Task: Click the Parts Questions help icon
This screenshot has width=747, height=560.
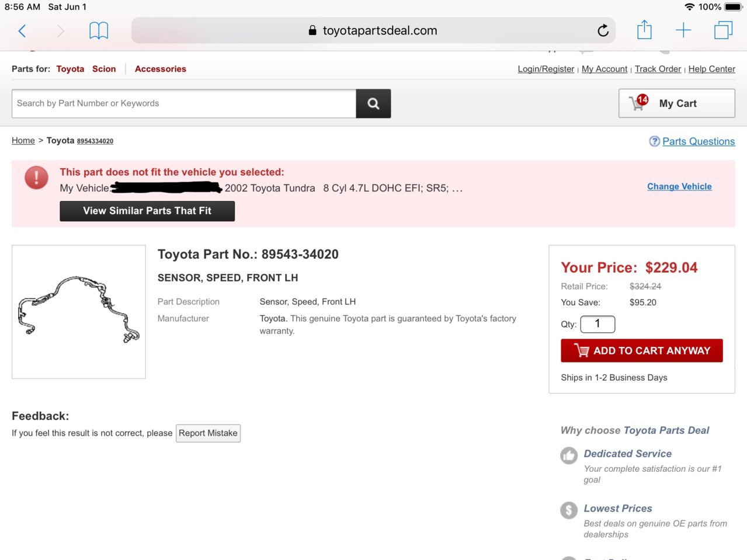Action: click(655, 141)
